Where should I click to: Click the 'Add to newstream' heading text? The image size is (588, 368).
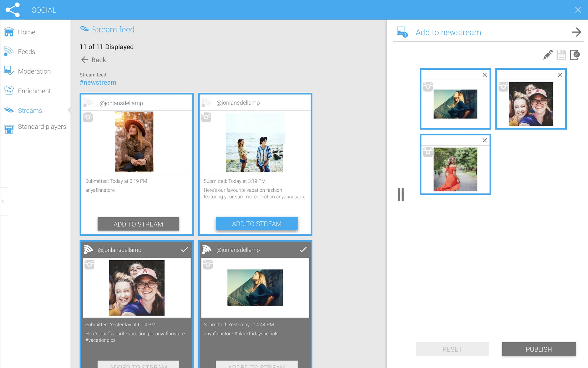[448, 32]
